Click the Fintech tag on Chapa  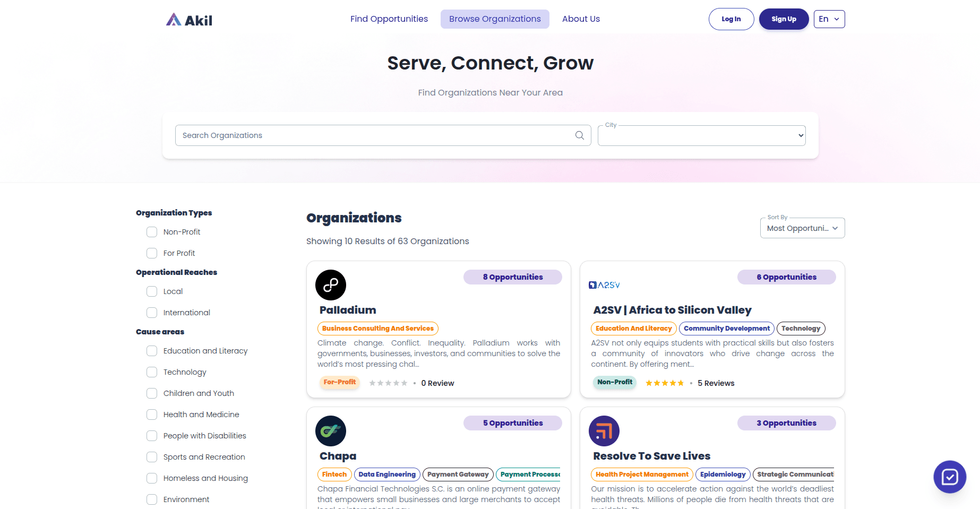[334, 475]
